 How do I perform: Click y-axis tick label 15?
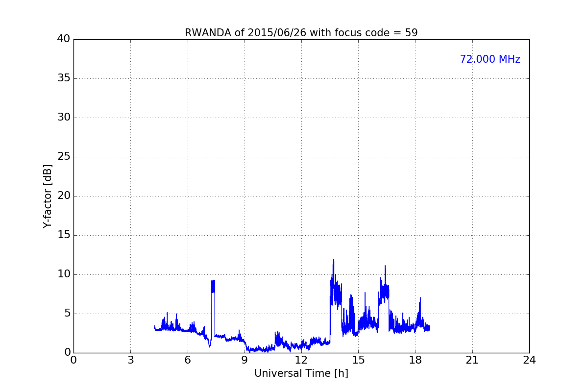[64, 235]
